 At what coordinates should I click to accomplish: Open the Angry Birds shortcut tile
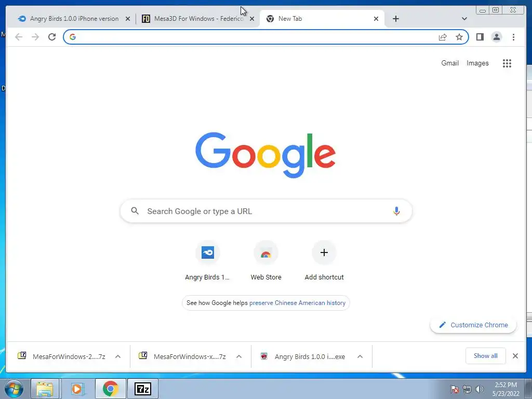point(207,261)
